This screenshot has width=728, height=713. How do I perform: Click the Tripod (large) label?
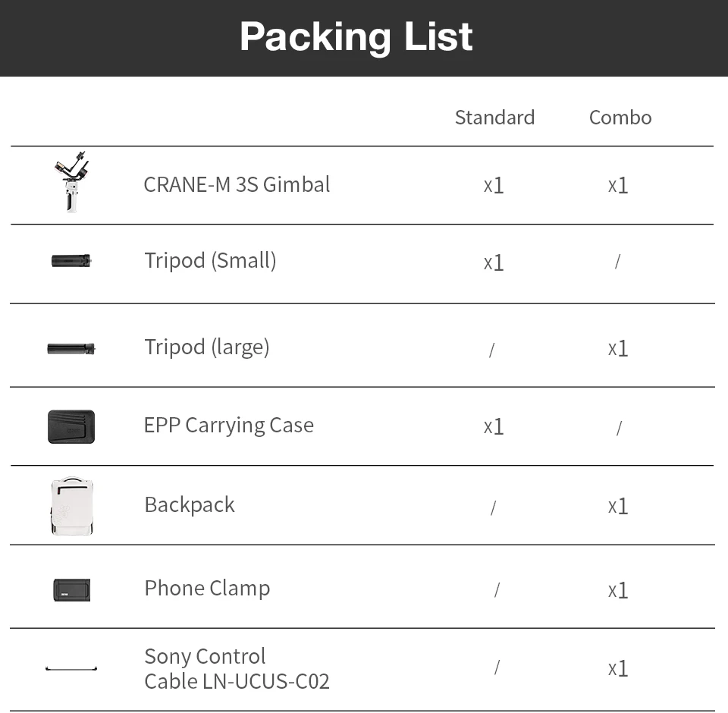pyautogui.click(x=207, y=347)
